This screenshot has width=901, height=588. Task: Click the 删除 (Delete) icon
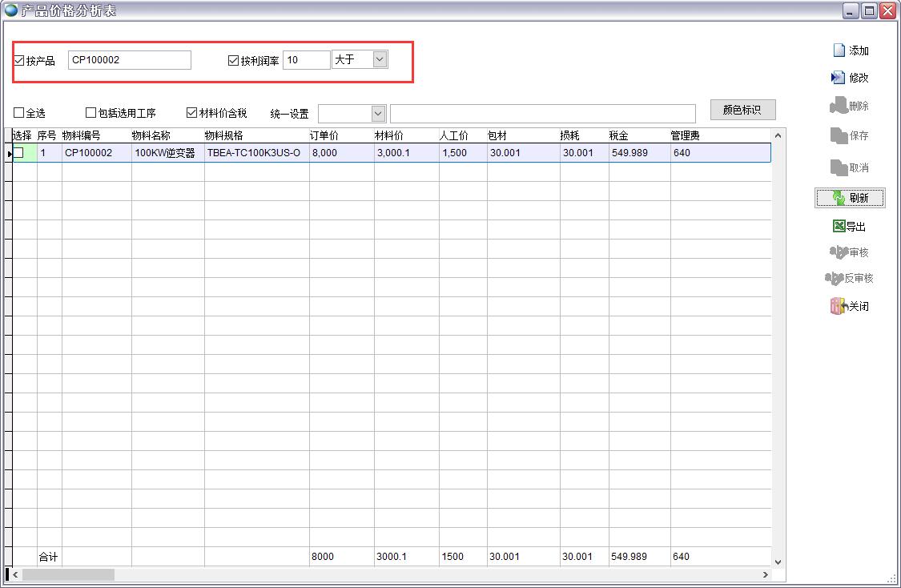[838, 106]
